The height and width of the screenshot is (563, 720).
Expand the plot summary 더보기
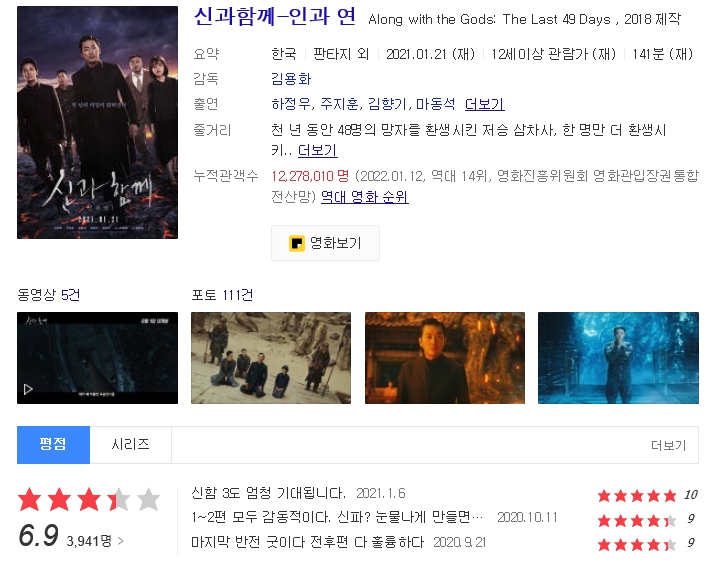(317, 150)
